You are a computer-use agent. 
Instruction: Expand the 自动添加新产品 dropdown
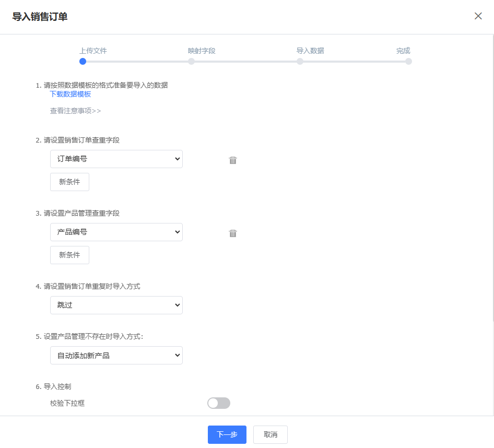pyautogui.click(x=116, y=356)
